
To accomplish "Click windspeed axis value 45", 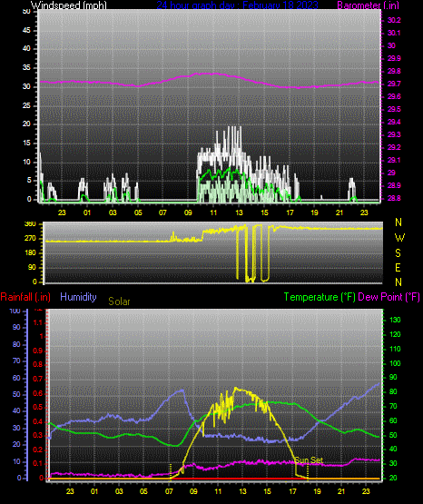I will 26,30.
